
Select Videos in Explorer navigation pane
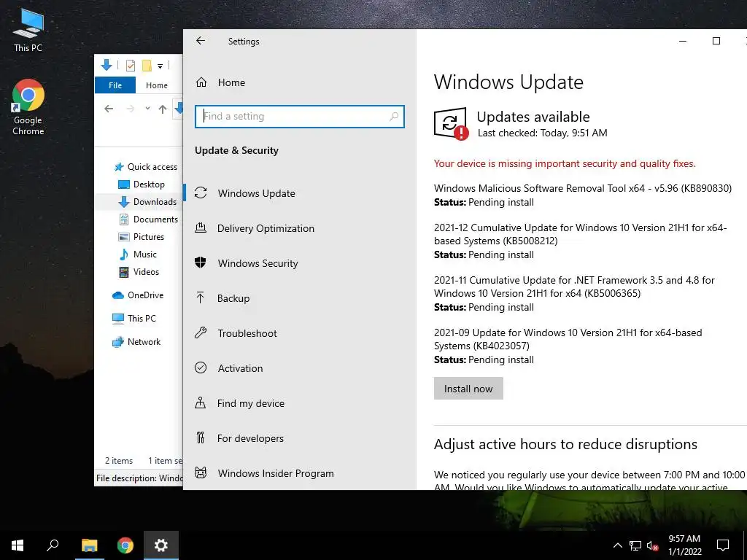139,272
